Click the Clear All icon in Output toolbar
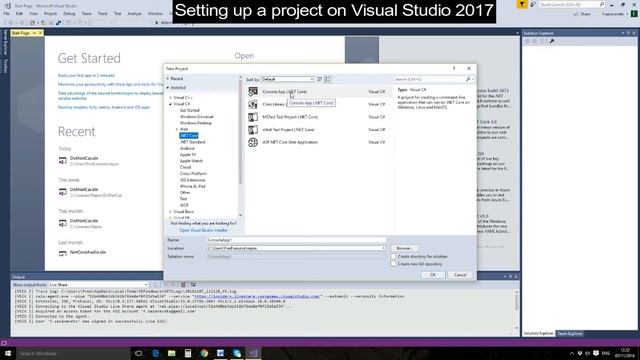The height and width of the screenshot is (360, 640). (183, 284)
